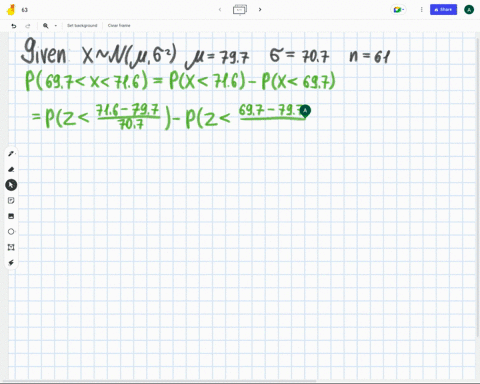Select the Pen tool
The height and width of the screenshot is (384, 480).
[11, 154]
